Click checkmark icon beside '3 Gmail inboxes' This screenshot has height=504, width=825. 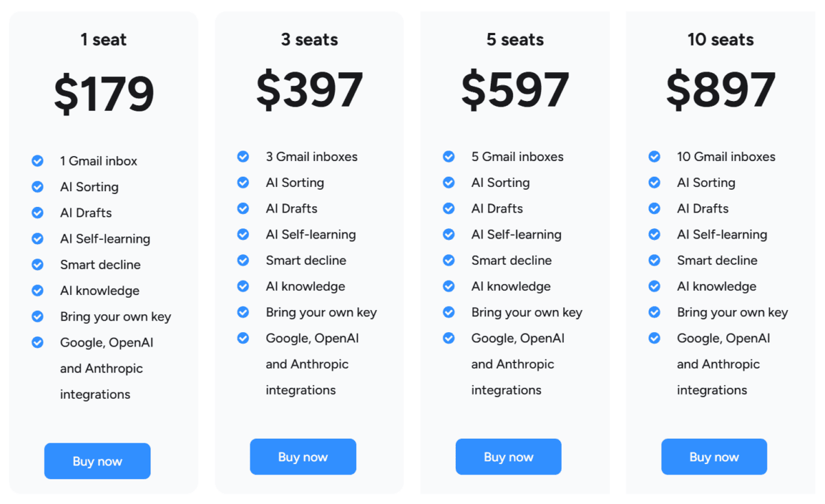coord(243,157)
